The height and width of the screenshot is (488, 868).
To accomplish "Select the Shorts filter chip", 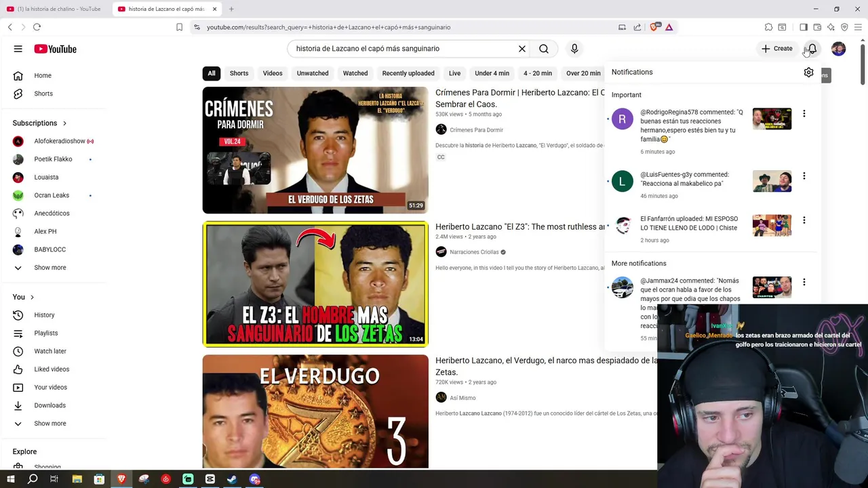I will (x=239, y=73).
